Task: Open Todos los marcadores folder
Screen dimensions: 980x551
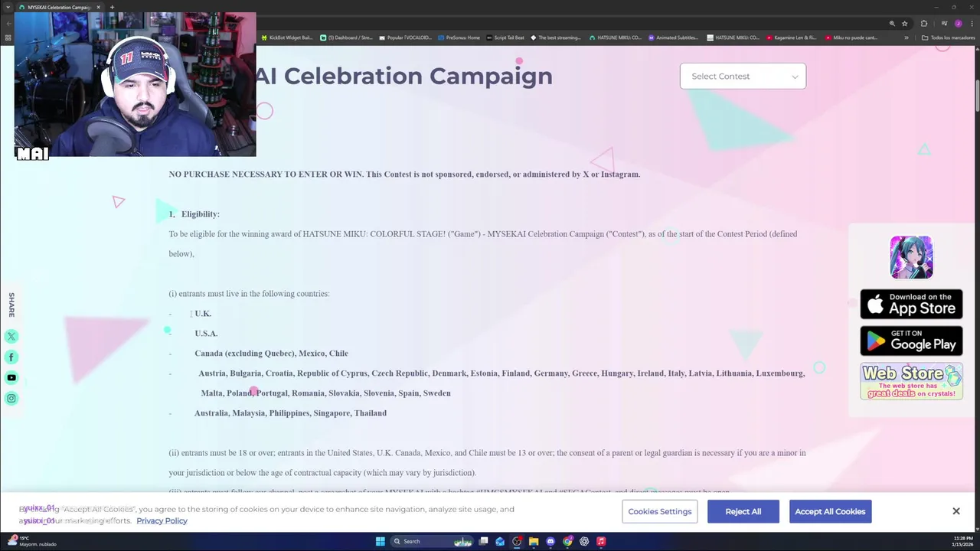Action: click(x=947, y=37)
